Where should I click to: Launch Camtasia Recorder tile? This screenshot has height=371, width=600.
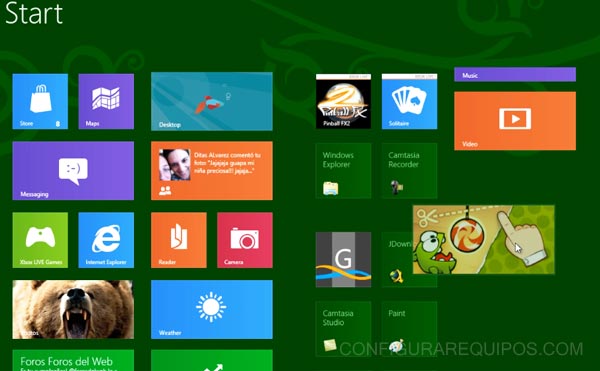409,171
